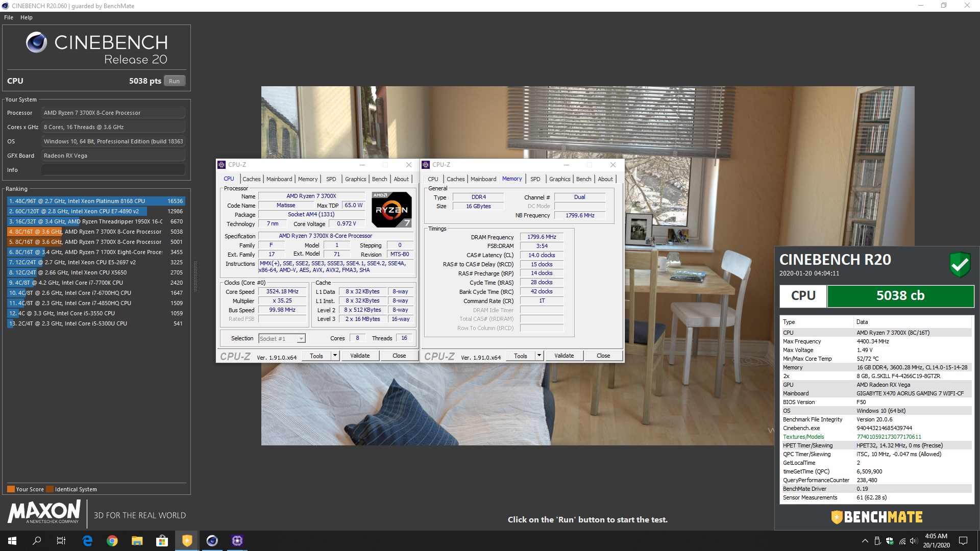This screenshot has height=551, width=980.
Task: Open Task View on the taskbar
Action: [61, 541]
